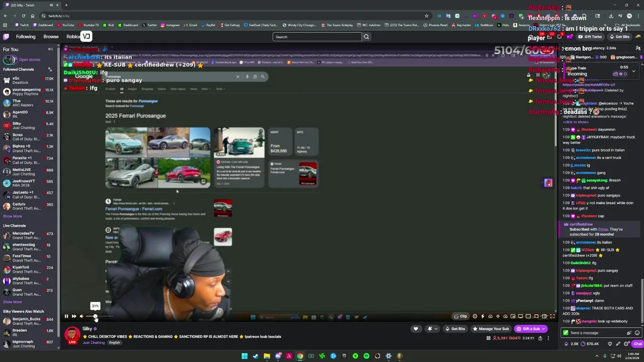Go to Browse tab
This screenshot has width=644, height=362.
(x=51, y=37)
